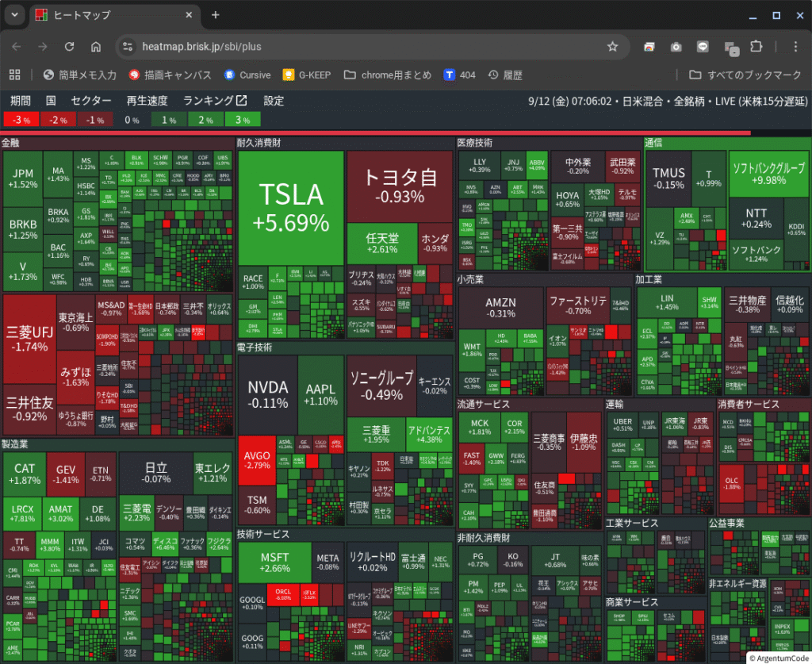The width and height of the screenshot is (812, 664).
Task: Open the Chrome three-dot menu
Action: click(795, 47)
